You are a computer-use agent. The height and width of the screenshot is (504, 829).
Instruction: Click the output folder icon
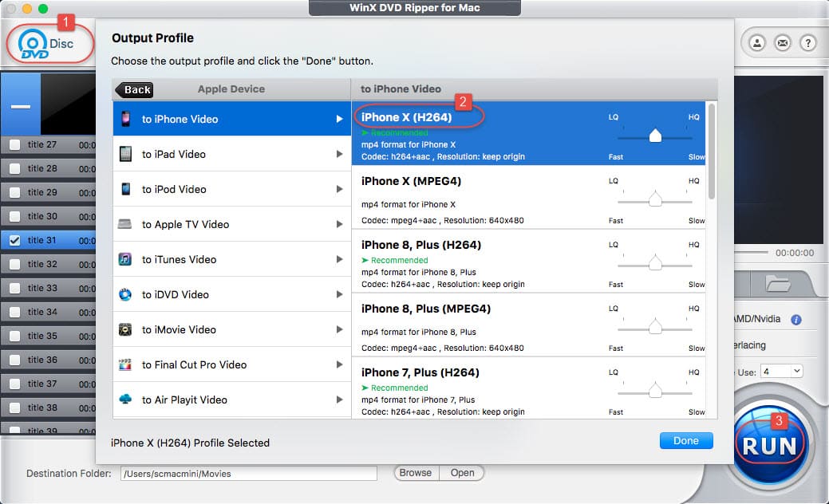(778, 284)
